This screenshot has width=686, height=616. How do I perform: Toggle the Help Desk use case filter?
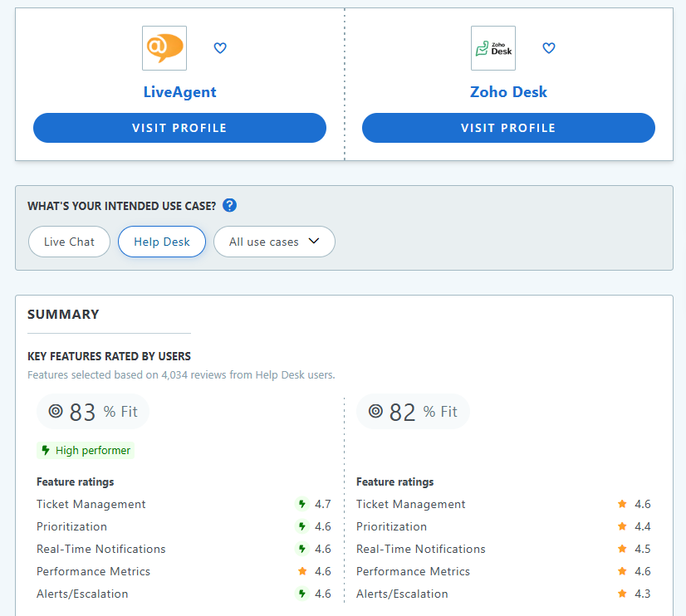tap(161, 241)
